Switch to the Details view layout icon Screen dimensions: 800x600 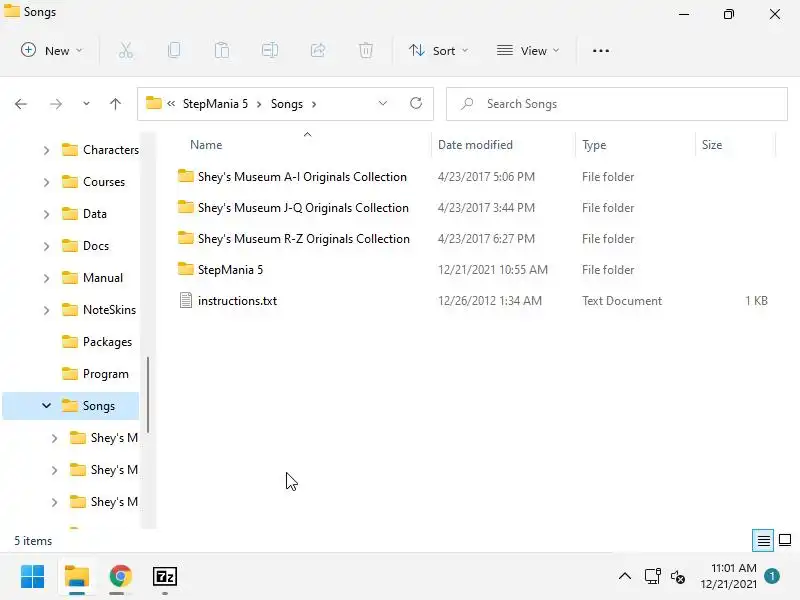click(x=763, y=540)
